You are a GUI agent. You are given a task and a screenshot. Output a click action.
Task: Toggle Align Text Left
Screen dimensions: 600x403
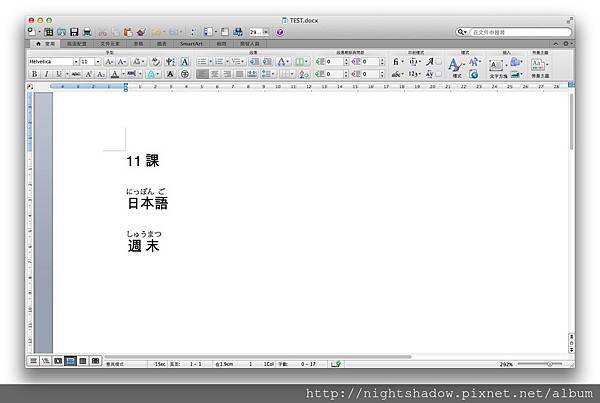(x=202, y=74)
